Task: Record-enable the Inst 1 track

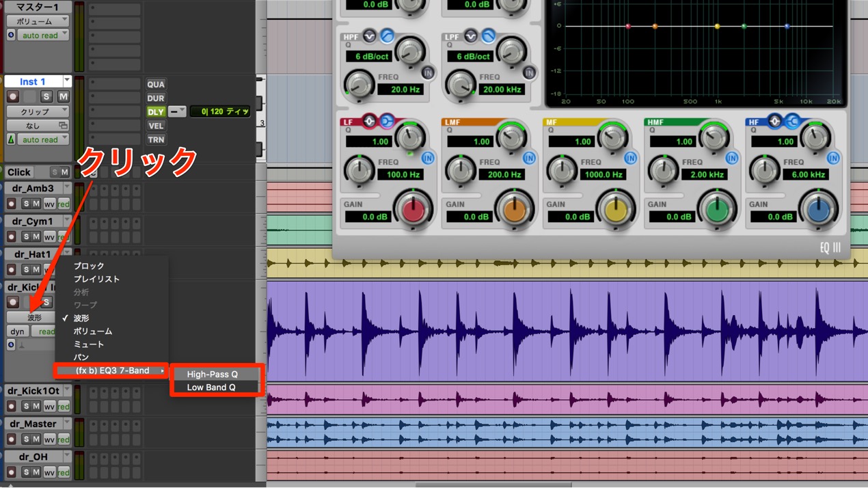Action: coord(12,96)
